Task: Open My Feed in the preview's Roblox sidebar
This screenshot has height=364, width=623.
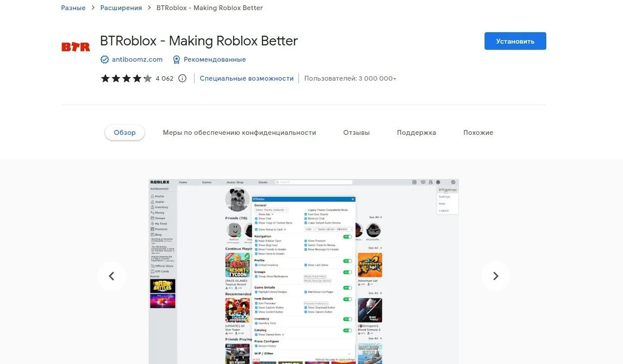Action: pos(159,224)
